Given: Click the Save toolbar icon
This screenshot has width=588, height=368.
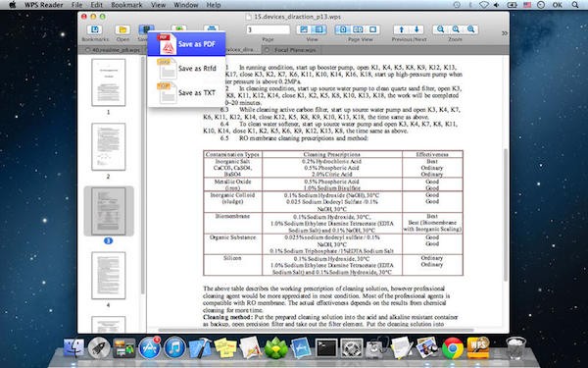Looking at the screenshot, I should (146, 28).
